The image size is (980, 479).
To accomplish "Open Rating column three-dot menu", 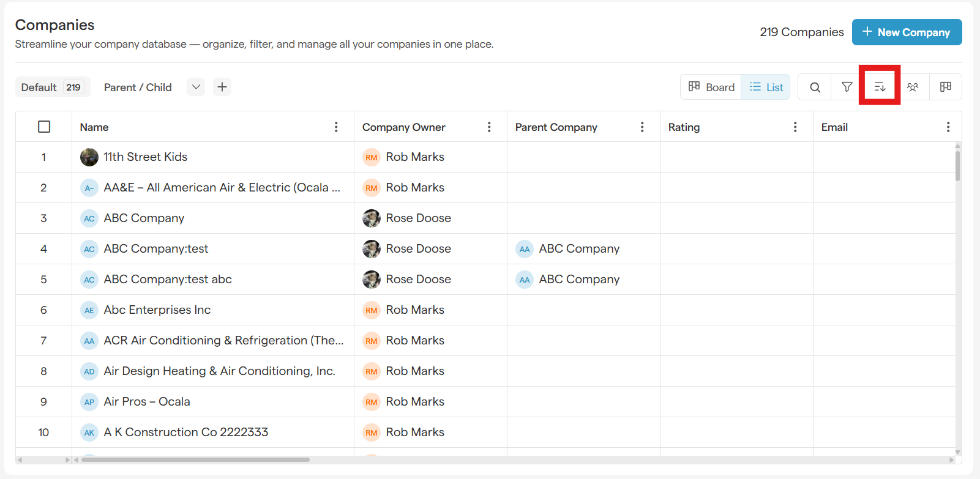I will tap(795, 127).
